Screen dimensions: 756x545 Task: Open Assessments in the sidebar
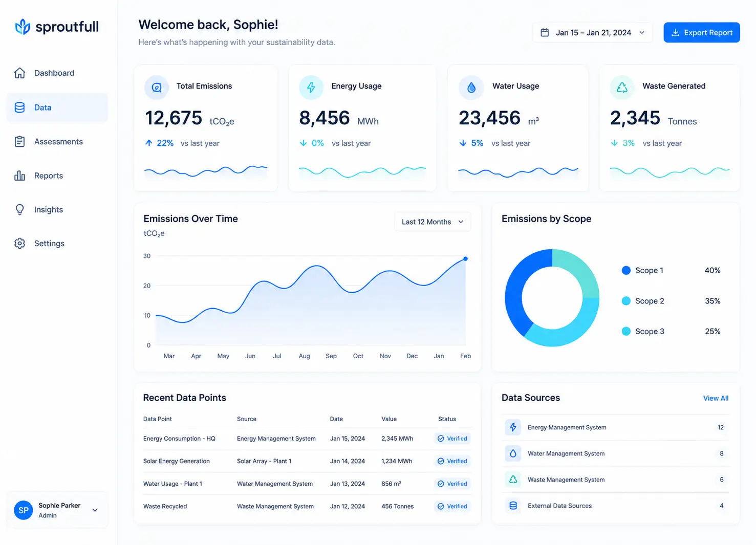click(57, 142)
